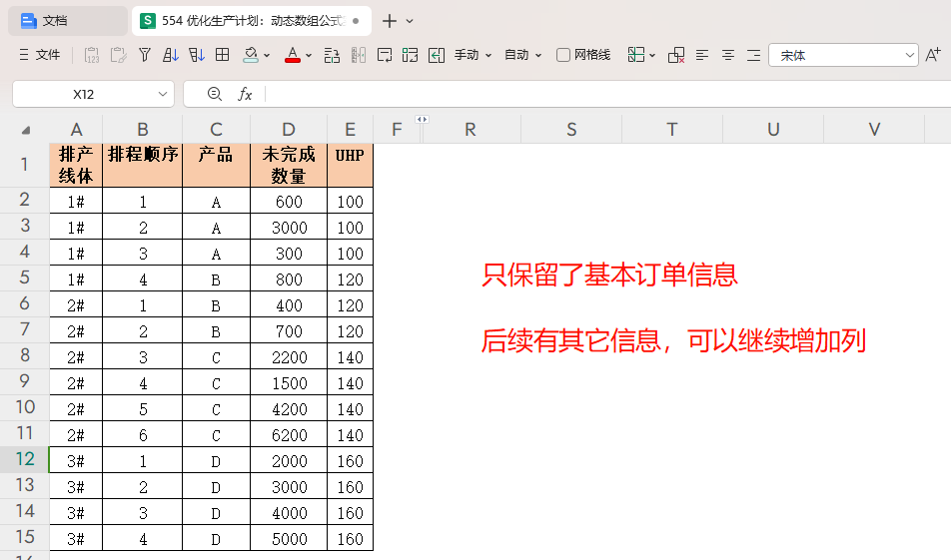Click the fx insert function icon
Image resolution: width=951 pixels, height=560 pixels.
[x=245, y=94]
